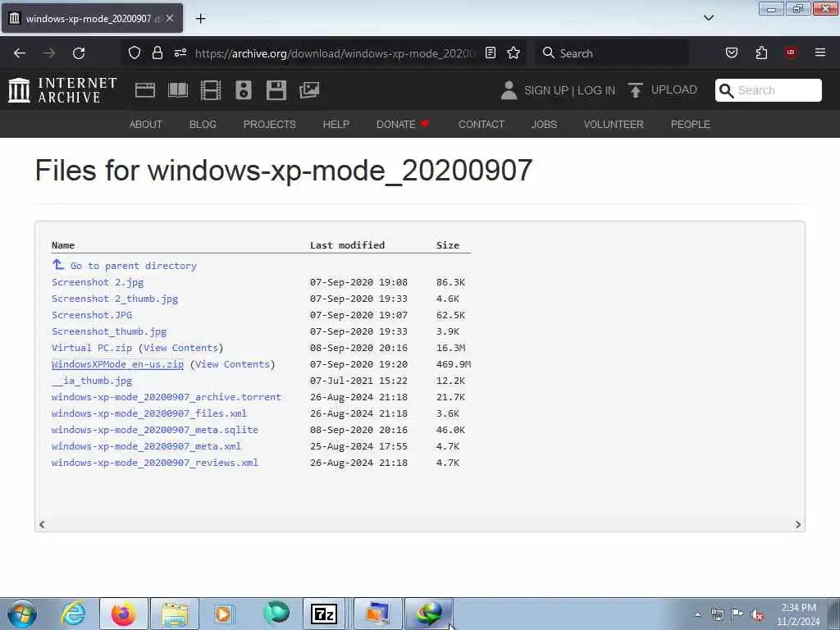Click the uBlock Origin extension icon

(791, 52)
